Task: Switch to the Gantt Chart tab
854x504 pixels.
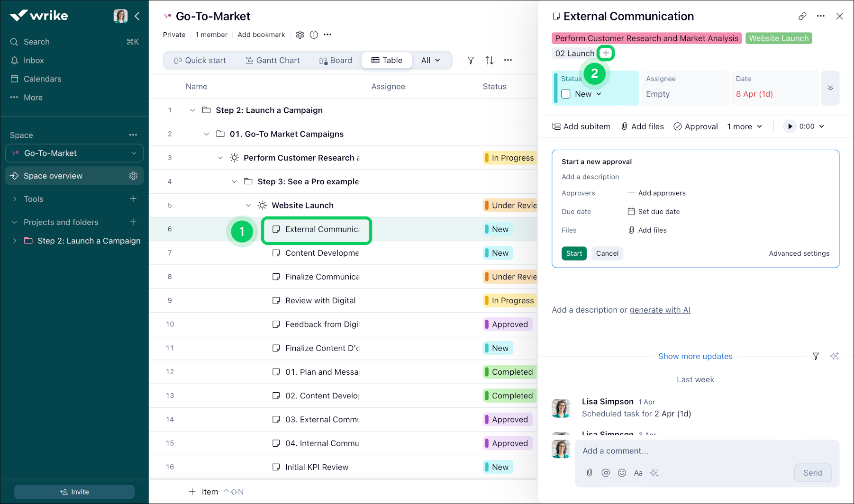Action: pyautogui.click(x=273, y=60)
